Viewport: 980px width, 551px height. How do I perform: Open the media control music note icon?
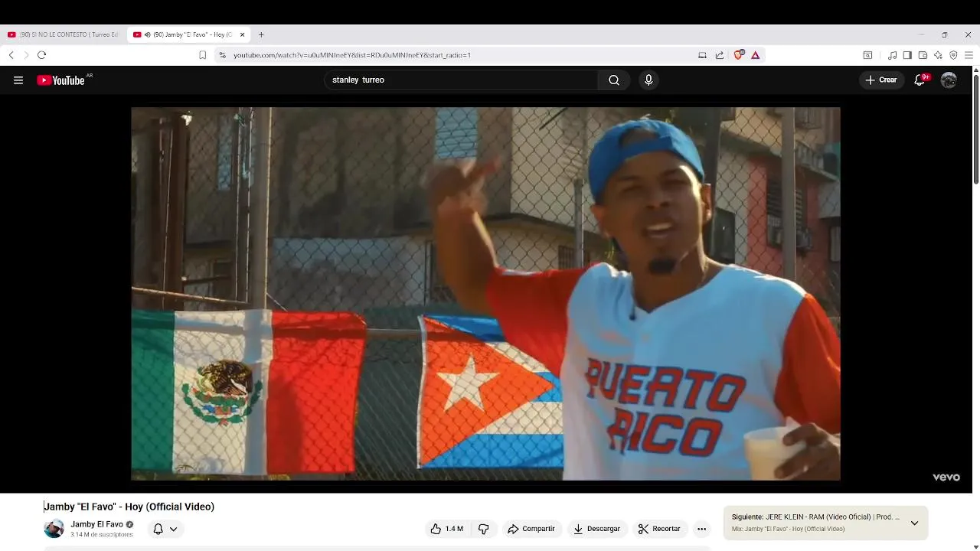(x=892, y=55)
